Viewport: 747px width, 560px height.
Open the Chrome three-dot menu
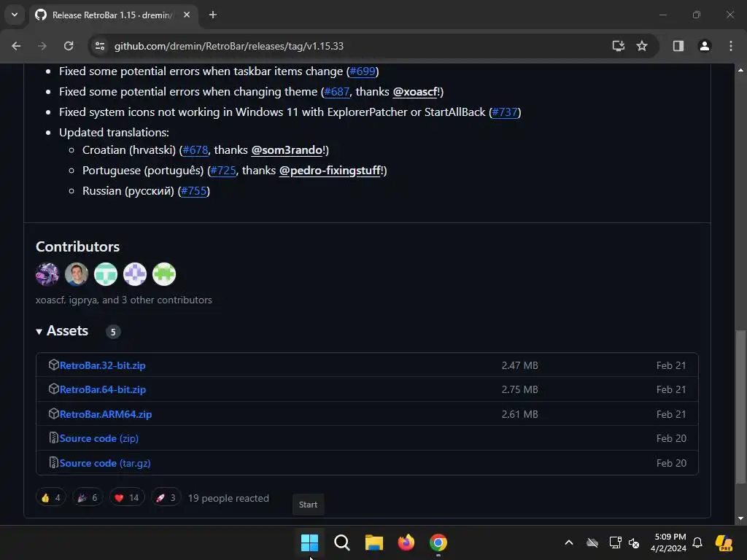point(731,46)
